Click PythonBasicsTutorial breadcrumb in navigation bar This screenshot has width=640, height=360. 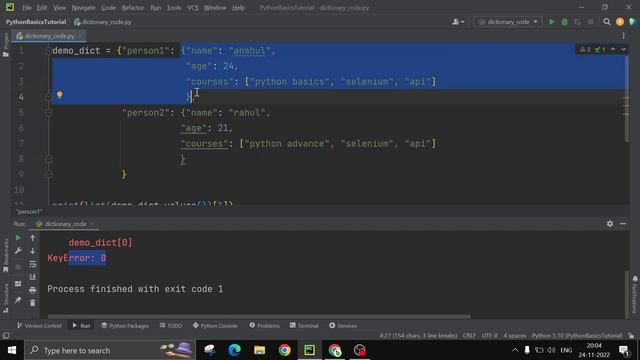coord(36,22)
